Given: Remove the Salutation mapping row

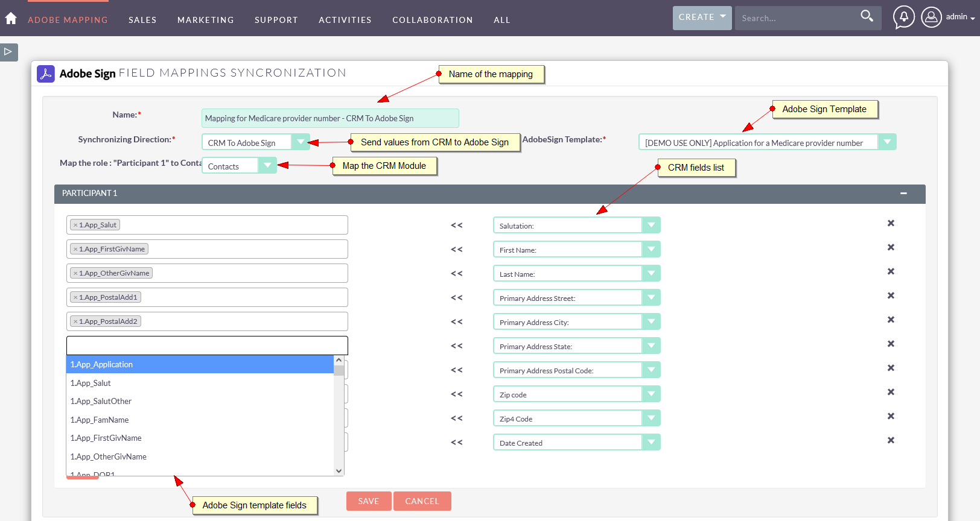Looking at the screenshot, I should coord(891,223).
